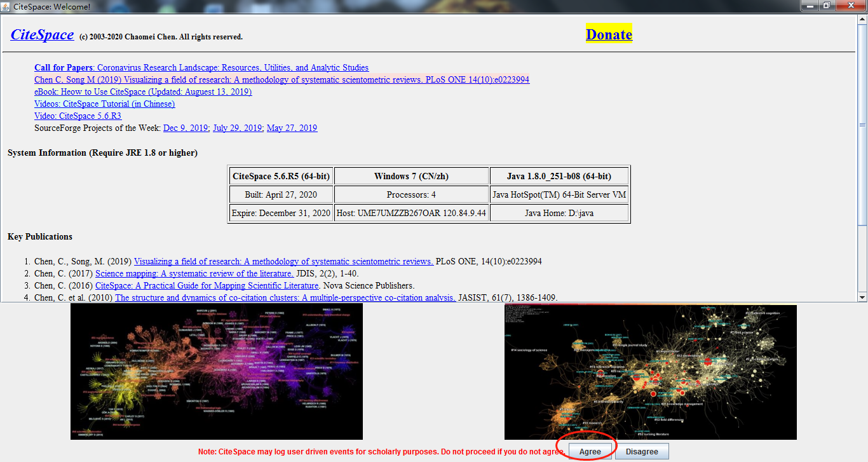This screenshot has width=868, height=462.
Task: Click the Java 1.8.0_251-b08 (64-bit) cell
Action: coord(559,176)
